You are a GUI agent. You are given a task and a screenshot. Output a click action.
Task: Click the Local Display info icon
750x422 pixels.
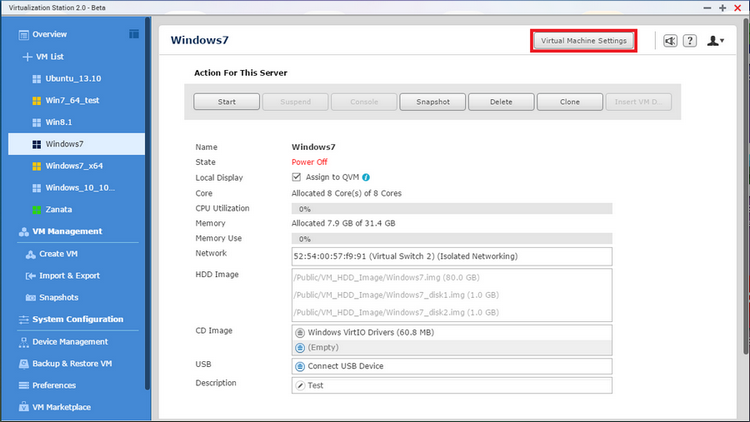tap(366, 178)
